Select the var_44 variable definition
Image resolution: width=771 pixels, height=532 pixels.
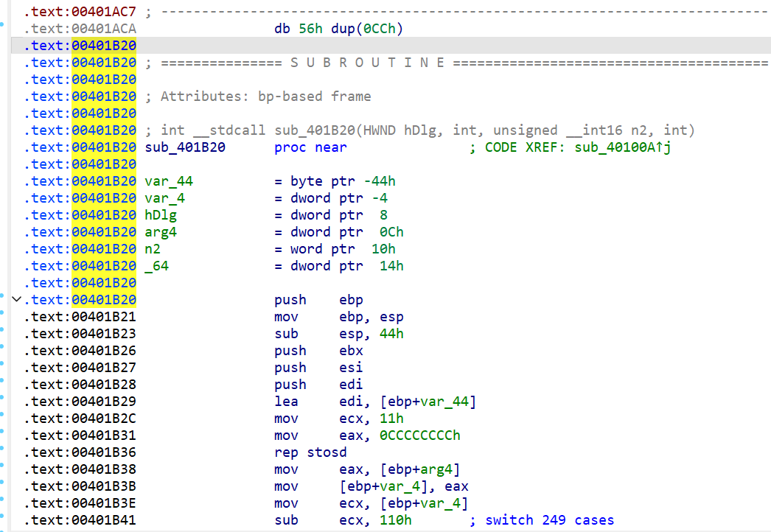pos(169,181)
